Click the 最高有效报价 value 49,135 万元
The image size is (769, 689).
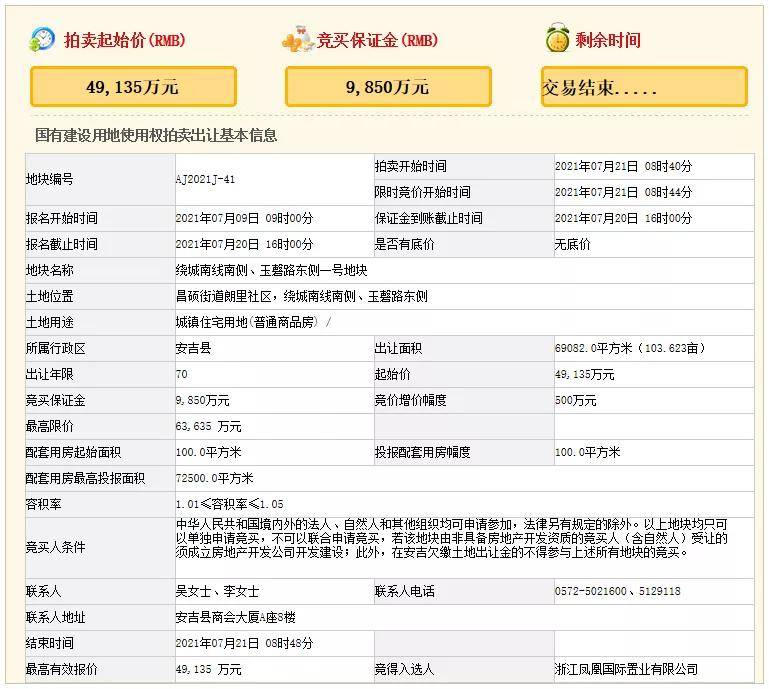click(x=208, y=669)
